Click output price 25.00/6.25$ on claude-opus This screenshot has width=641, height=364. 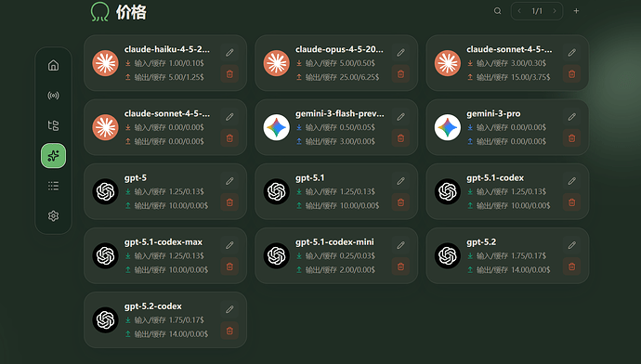pos(360,77)
